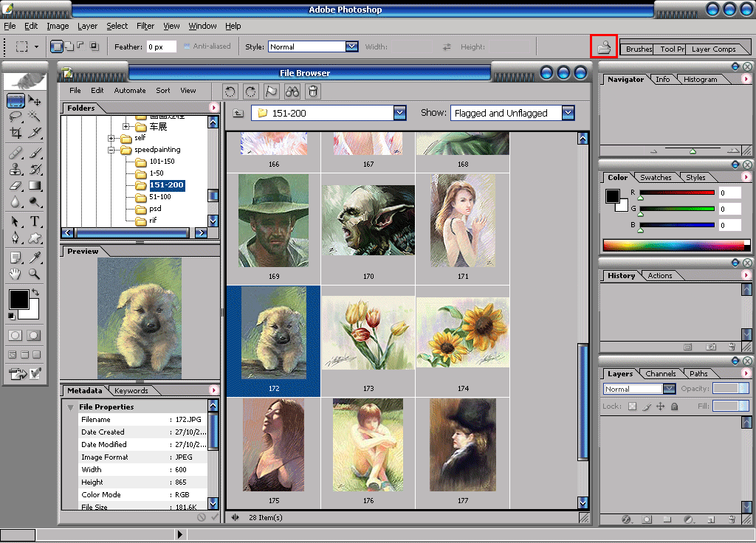
Task: Switch to the Actions tab
Action: click(x=659, y=276)
